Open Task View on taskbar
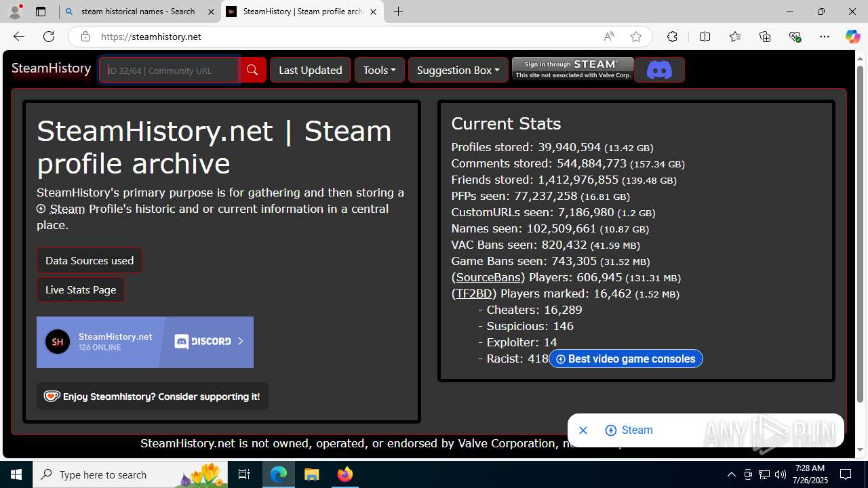Viewport: 868px width, 488px height. (245, 474)
